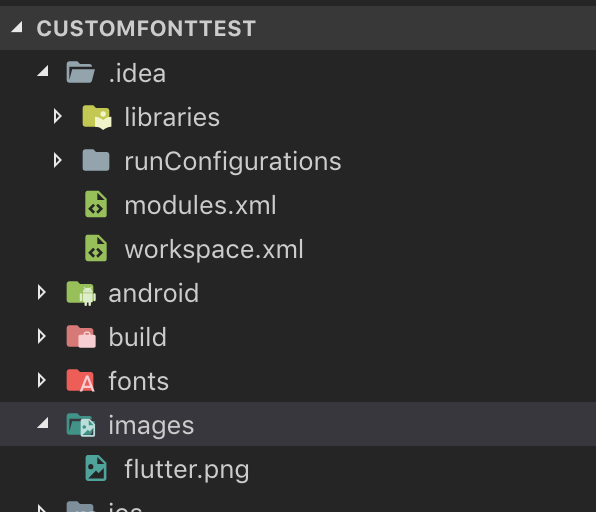Expand the libraries folder arrow
Viewport: 596px width, 512px height.
click(x=58, y=116)
